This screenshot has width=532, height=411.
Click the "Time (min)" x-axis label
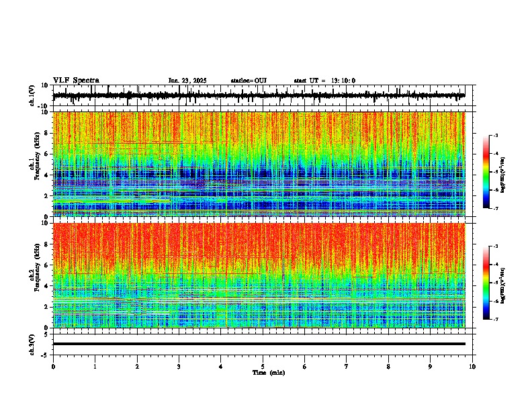coord(269,373)
